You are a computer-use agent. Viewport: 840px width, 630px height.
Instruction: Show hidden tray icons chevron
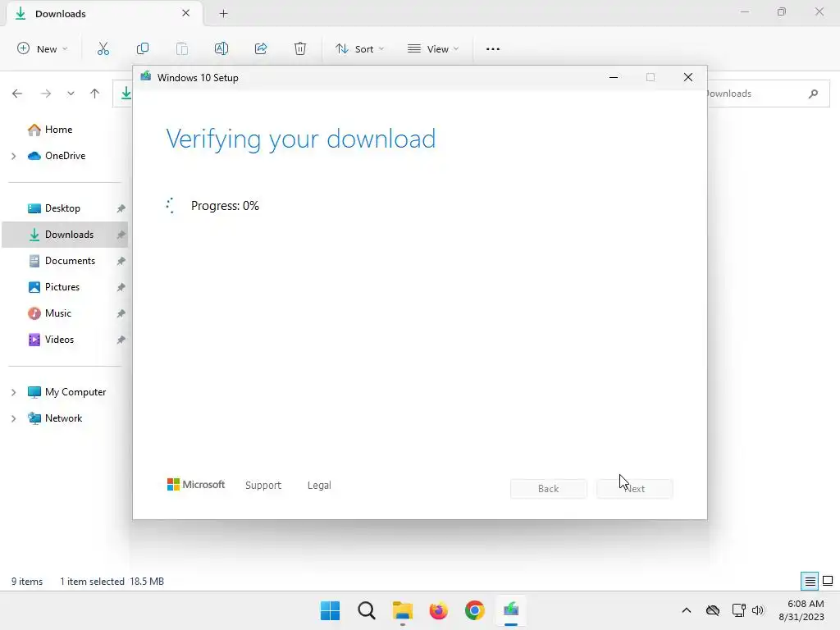(x=687, y=610)
